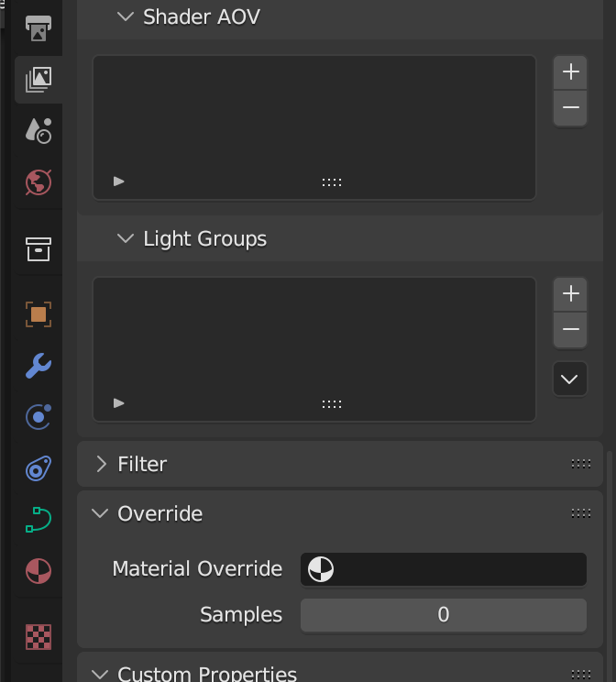Screen dimensions: 616x682
Task: Remove the selected Shader AOV entry
Action: [x=570, y=108]
